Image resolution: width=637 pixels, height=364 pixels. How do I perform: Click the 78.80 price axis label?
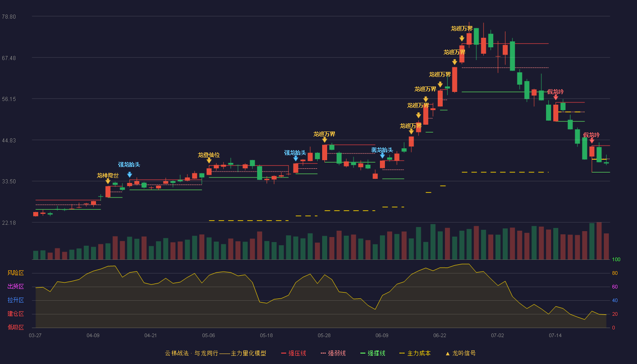9,16
